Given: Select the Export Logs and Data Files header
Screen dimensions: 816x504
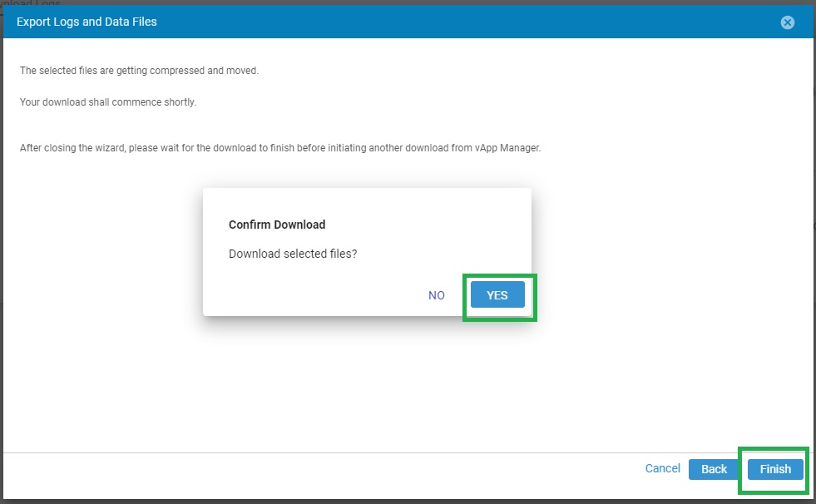Looking at the screenshot, I should click(86, 22).
